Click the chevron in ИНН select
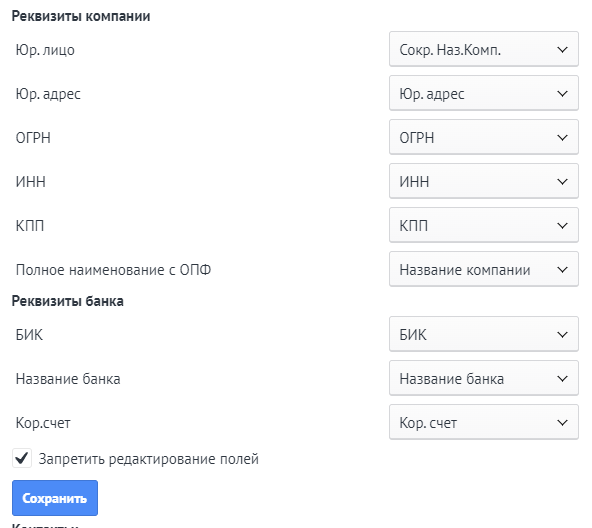Image resolution: width=592 pixels, height=528 pixels. (563, 182)
